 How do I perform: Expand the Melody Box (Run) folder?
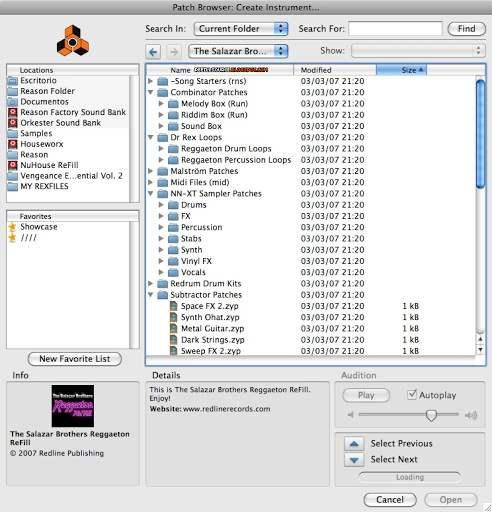tap(161, 104)
